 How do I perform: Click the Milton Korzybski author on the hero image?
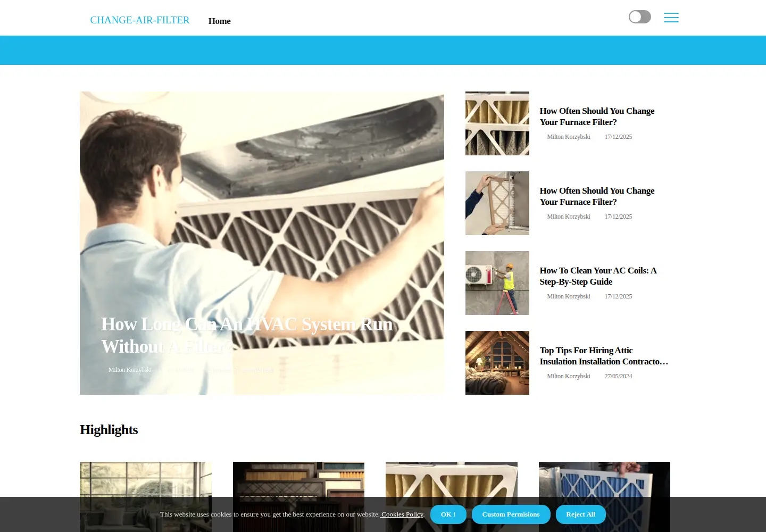tap(130, 370)
